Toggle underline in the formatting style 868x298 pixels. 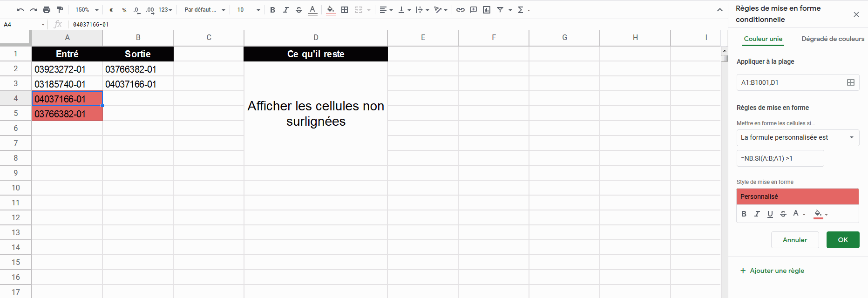coord(770,214)
